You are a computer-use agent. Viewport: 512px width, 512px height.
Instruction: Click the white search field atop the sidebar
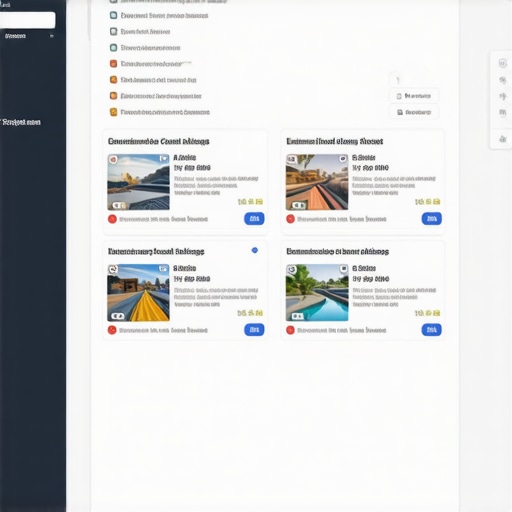coord(27,20)
